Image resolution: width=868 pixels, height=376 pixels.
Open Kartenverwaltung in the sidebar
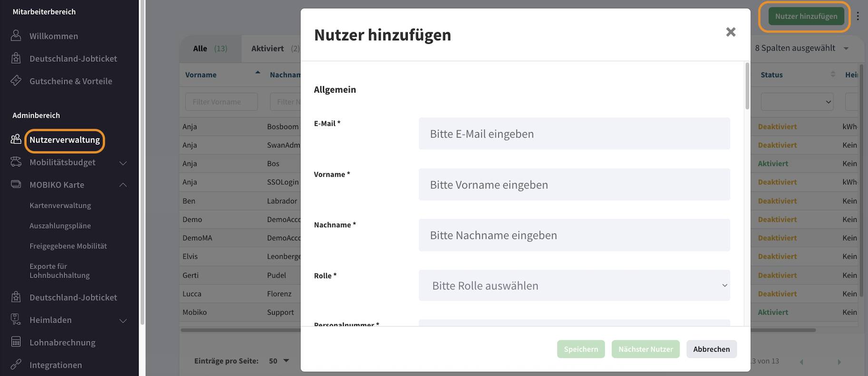60,205
